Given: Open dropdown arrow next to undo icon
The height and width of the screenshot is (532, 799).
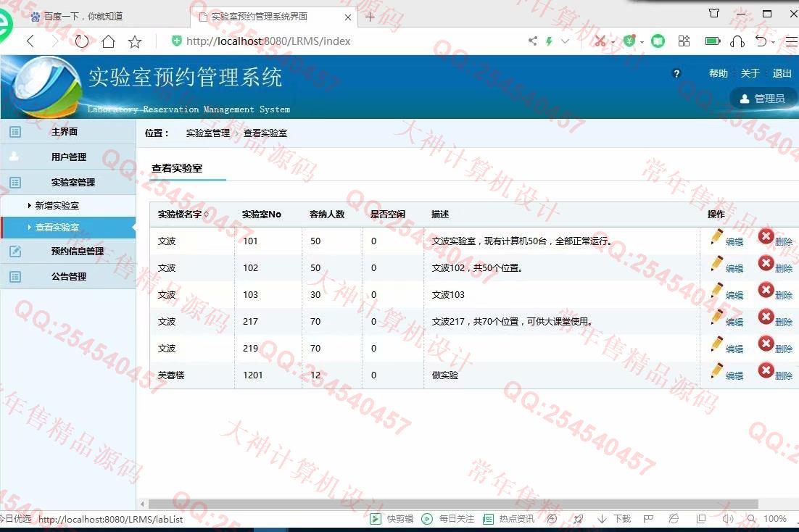Looking at the screenshot, I should (x=774, y=42).
